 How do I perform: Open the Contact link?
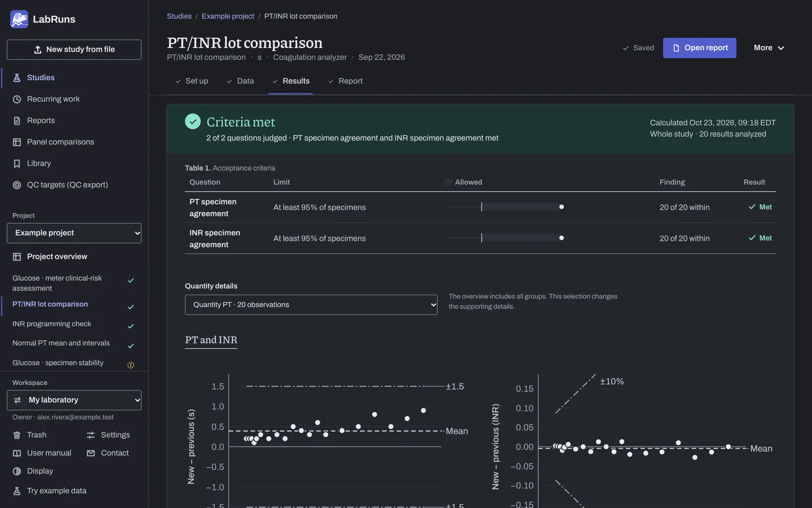click(108, 453)
